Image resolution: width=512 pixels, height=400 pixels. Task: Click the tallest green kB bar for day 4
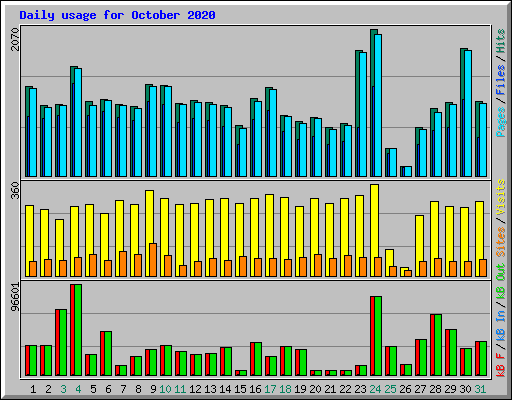tap(78, 330)
